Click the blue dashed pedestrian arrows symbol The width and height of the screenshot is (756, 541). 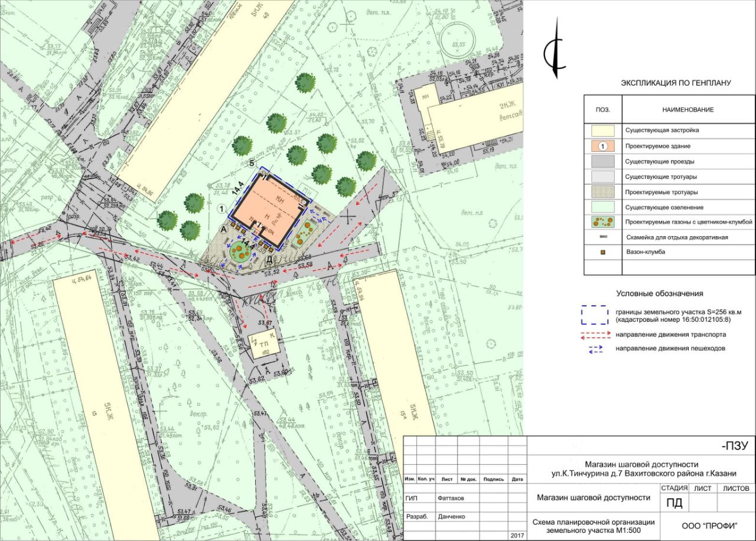click(595, 349)
